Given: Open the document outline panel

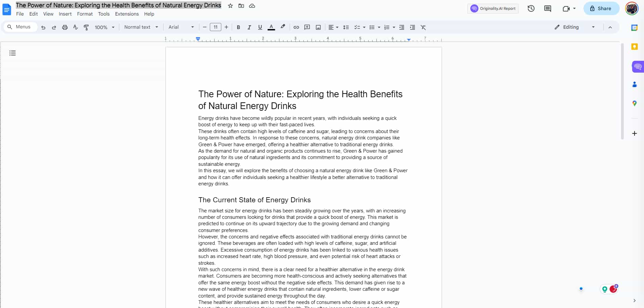Looking at the screenshot, I should coord(12,53).
